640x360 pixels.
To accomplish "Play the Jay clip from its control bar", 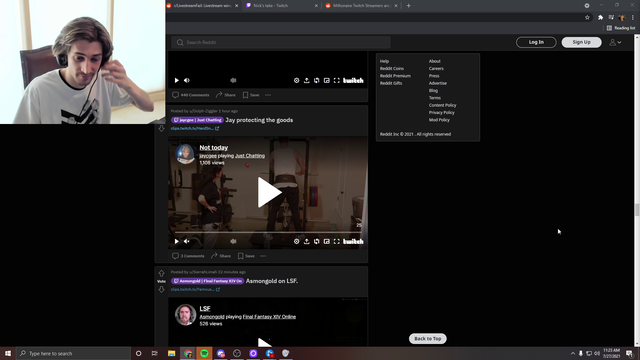I will (176, 242).
